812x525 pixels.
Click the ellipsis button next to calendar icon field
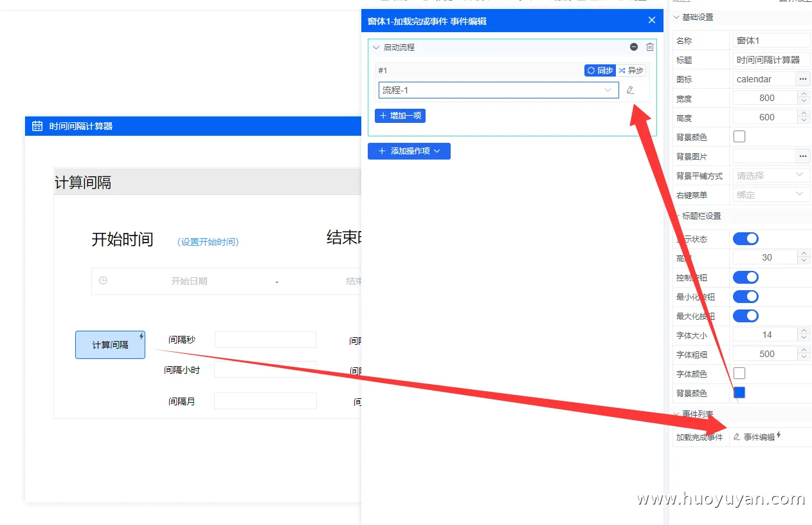pos(803,79)
